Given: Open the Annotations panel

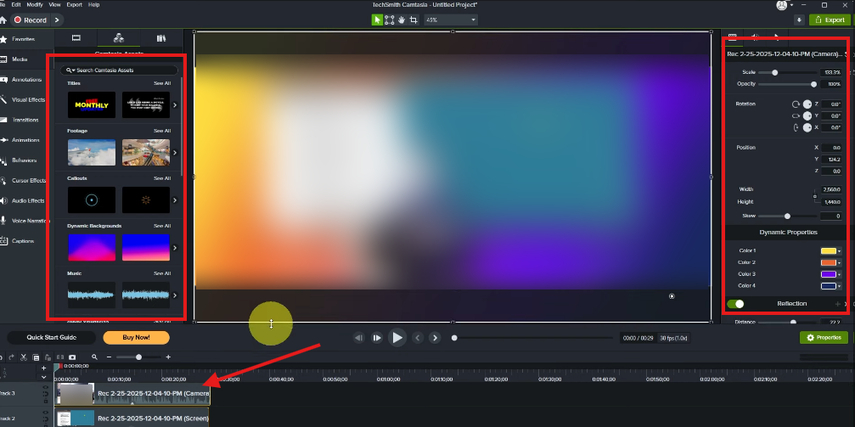Looking at the screenshot, I should [22, 80].
